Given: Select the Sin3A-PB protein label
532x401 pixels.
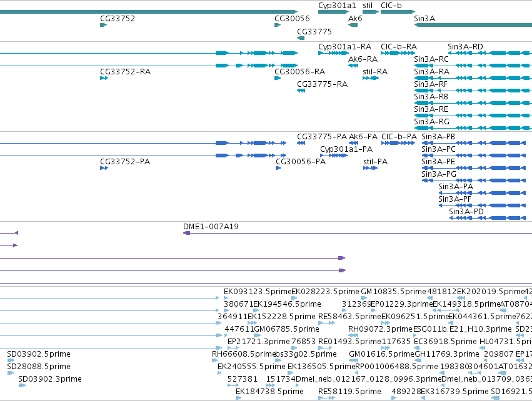Looking at the screenshot, I should 438,137.
